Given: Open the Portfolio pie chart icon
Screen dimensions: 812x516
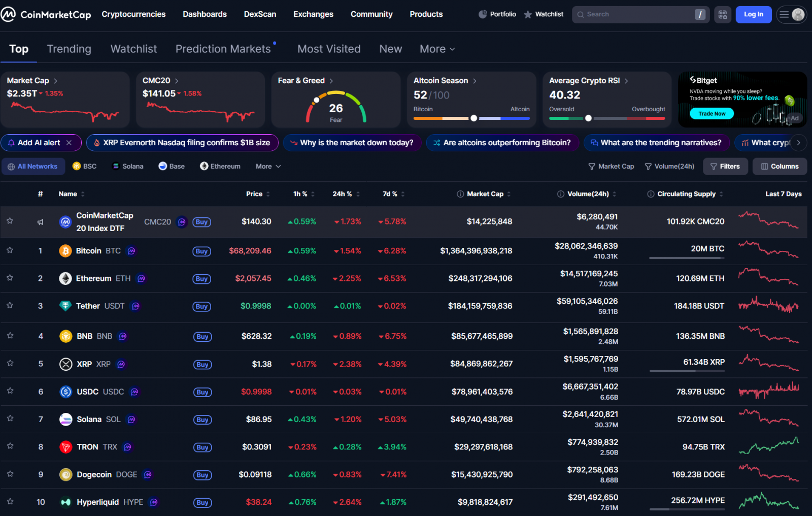Looking at the screenshot, I should tap(483, 14).
